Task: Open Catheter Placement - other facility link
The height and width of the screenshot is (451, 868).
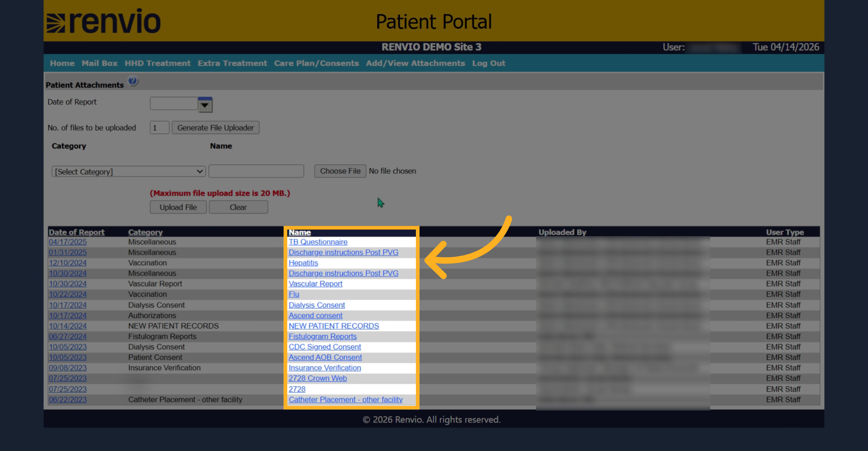Action: click(x=345, y=400)
